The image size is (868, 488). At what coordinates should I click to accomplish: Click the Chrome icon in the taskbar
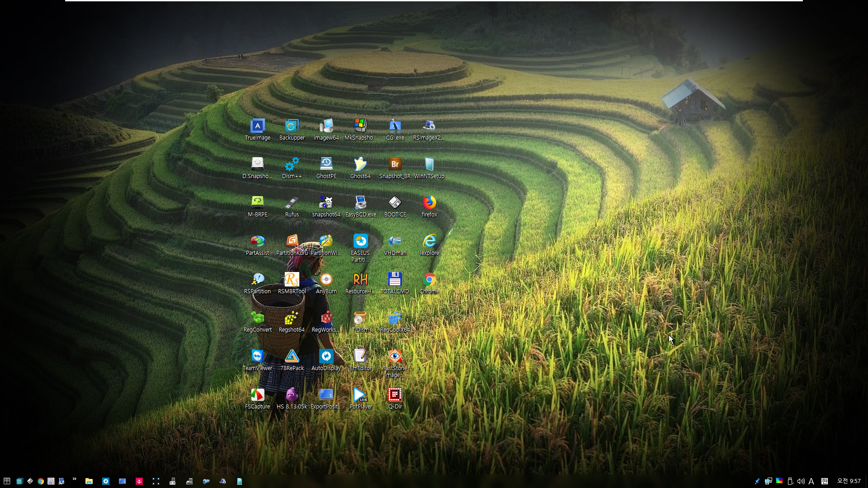point(41,481)
